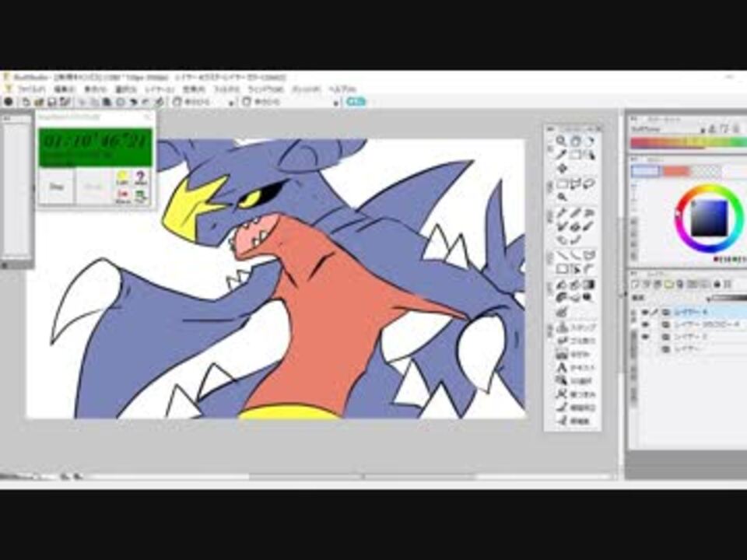The height and width of the screenshot is (560, 747).
Task: Click the Stop button in timer window
Action: tap(57, 187)
